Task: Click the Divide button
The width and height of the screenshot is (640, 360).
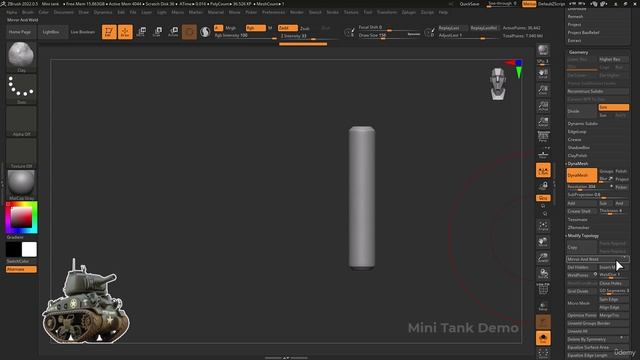Action: click(x=582, y=111)
